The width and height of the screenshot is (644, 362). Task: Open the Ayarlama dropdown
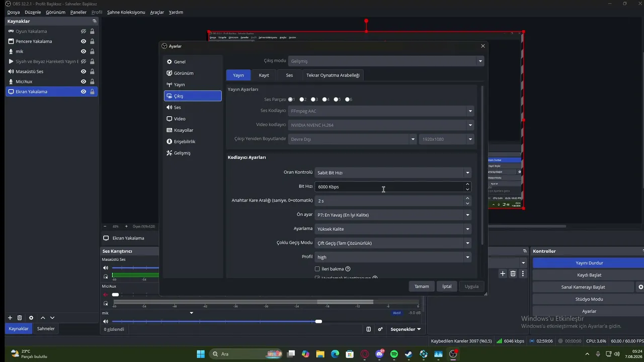(x=393, y=229)
